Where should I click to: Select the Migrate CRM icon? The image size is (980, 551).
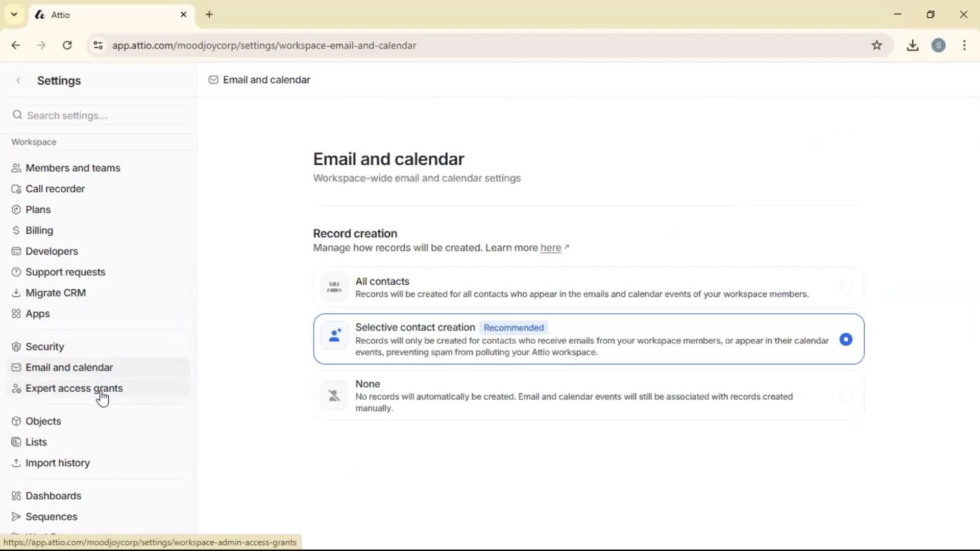click(16, 292)
